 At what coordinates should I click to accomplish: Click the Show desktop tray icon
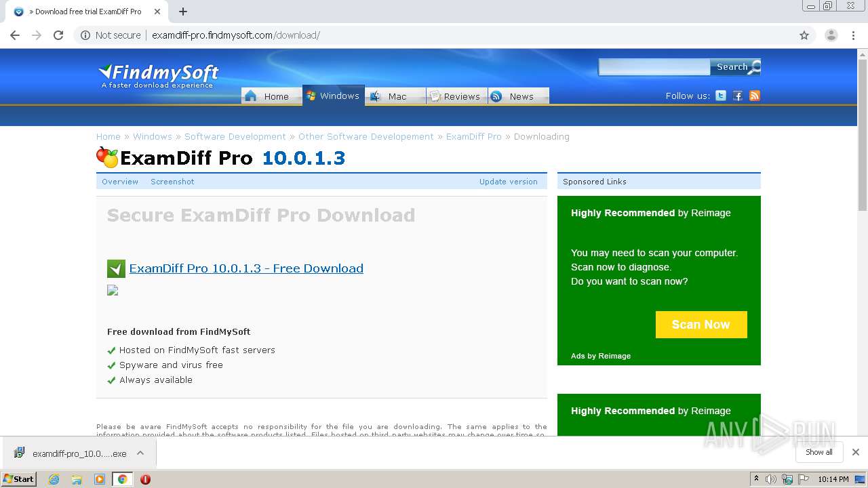point(861,479)
